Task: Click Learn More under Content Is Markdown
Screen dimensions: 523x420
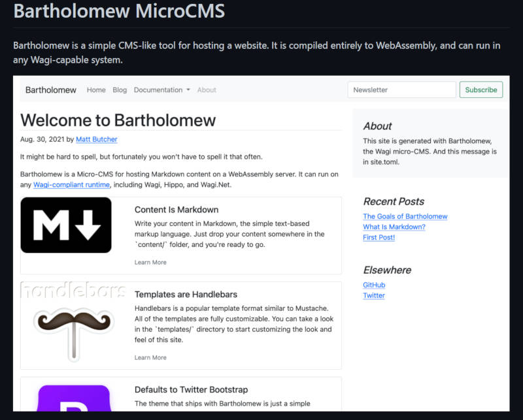Action: 150,263
